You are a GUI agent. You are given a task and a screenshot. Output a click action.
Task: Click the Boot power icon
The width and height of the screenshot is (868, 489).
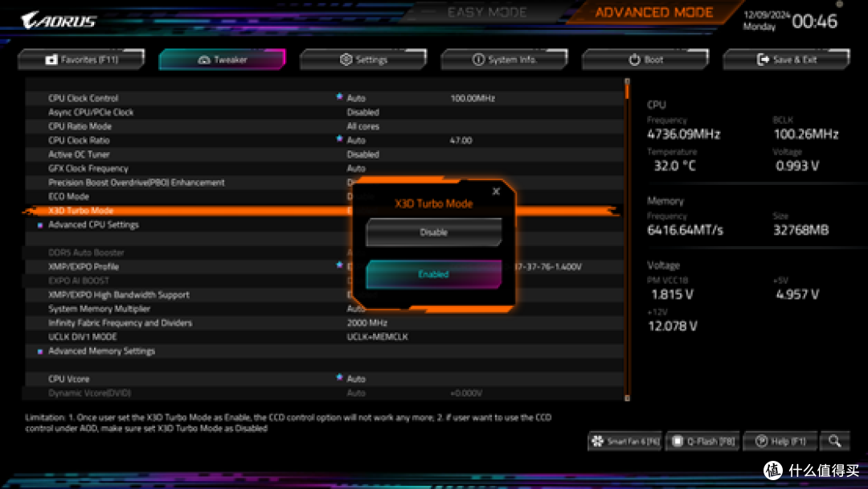click(x=634, y=60)
